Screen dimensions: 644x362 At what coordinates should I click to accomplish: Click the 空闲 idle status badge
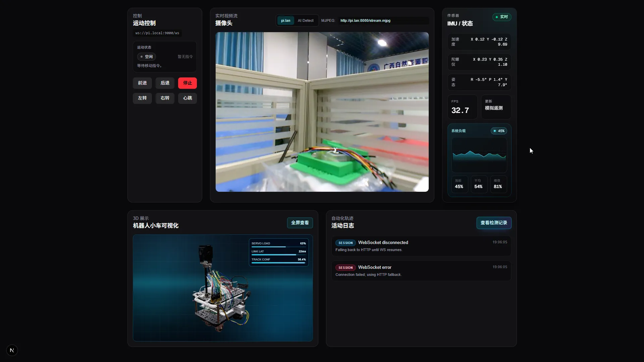point(147,57)
